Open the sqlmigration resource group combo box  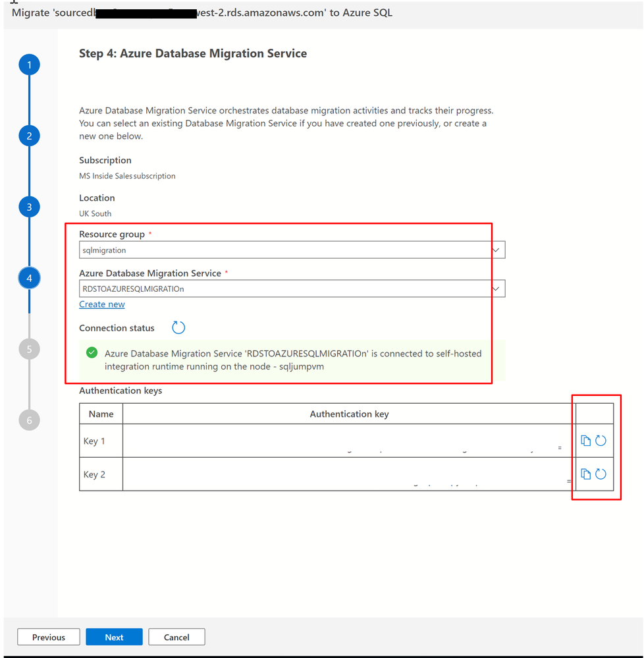292,250
